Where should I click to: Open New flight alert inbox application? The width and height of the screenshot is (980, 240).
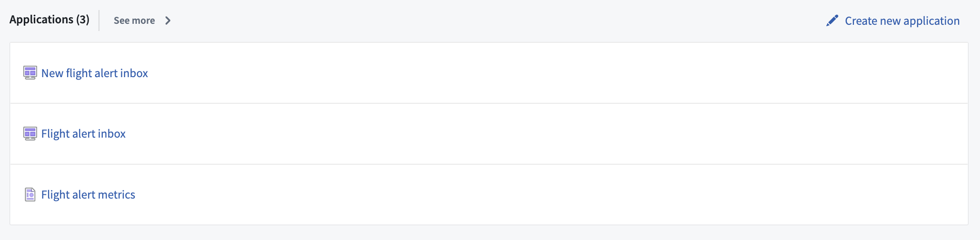tap(95, 73)
